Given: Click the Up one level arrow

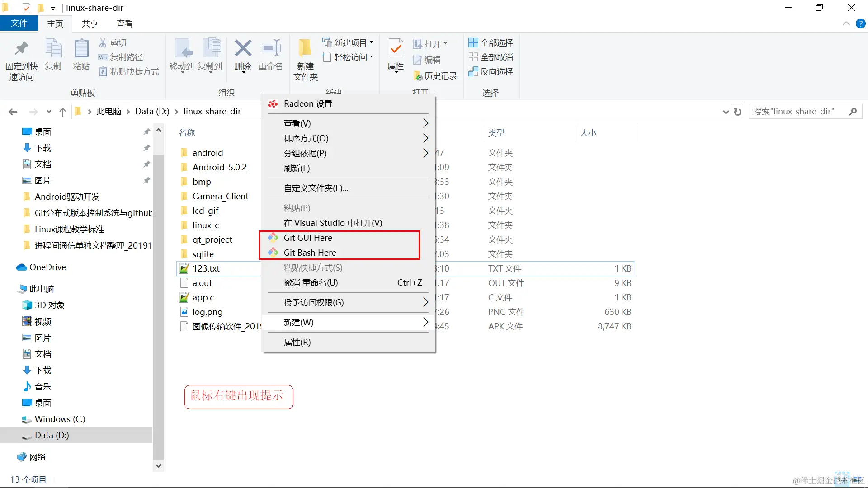Looking at the screenshot, I should point(63,112).
